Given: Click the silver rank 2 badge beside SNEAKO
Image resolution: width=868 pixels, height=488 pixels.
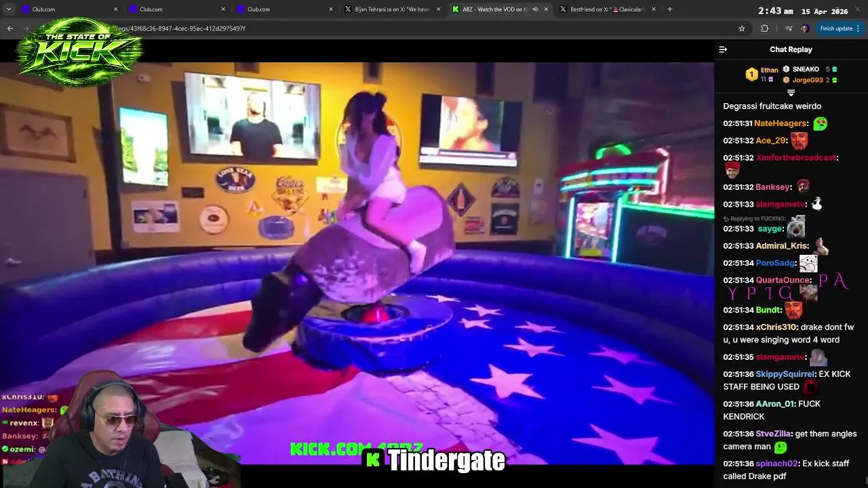Looking at the screenshot, I should click(786, 69).
